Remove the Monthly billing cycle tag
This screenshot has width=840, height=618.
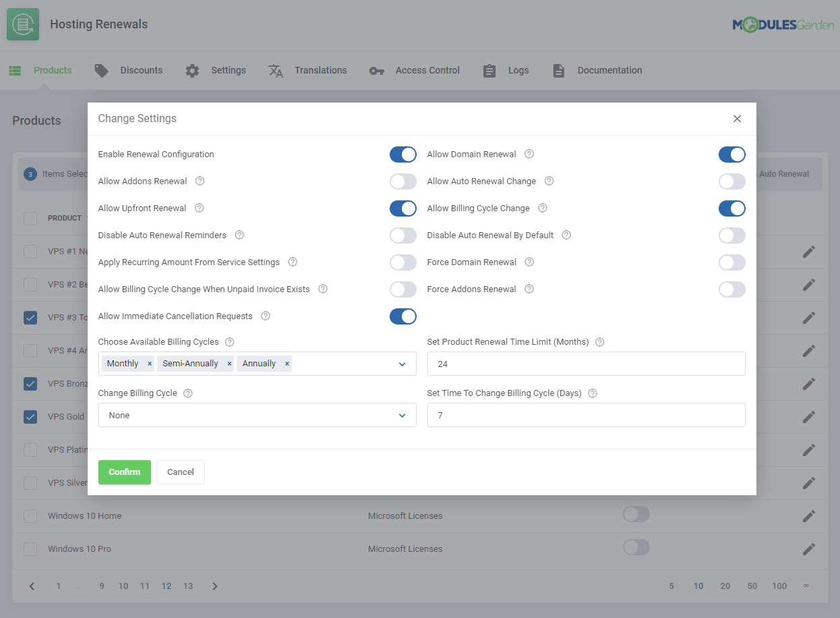pyautogui.click(x=150, y=364)
